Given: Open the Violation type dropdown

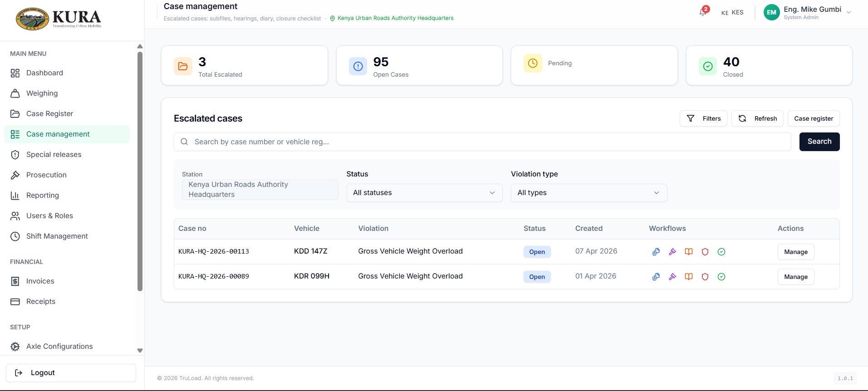Looking at the screenshot, I should pos(589,193).
